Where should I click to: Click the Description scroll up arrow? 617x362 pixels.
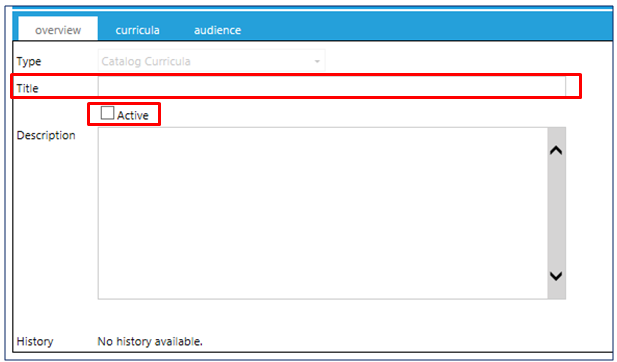click(x=556, y=150)
